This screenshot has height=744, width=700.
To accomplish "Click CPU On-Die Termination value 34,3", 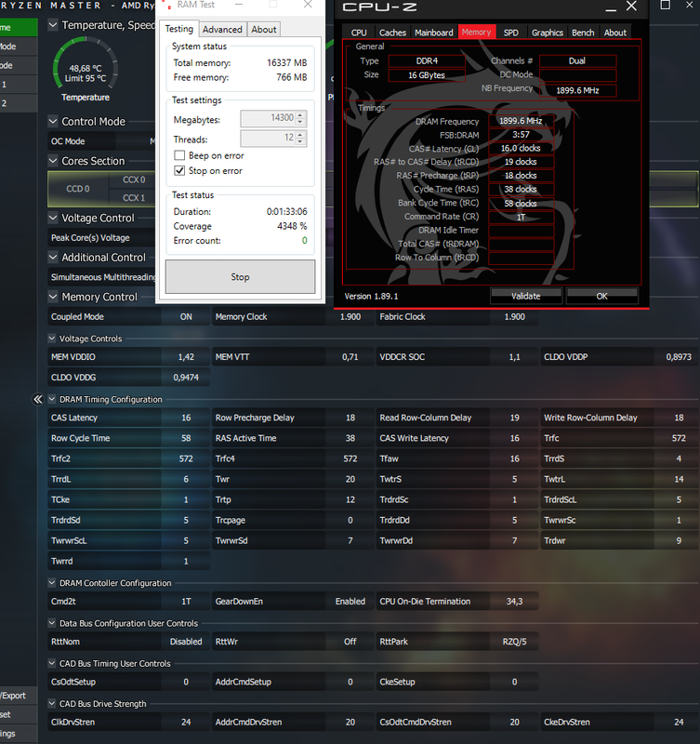I will point(514,601).
